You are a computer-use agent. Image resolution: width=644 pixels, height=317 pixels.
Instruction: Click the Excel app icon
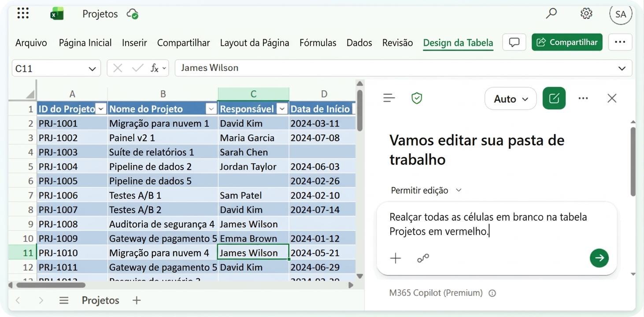tap(57, 14)
